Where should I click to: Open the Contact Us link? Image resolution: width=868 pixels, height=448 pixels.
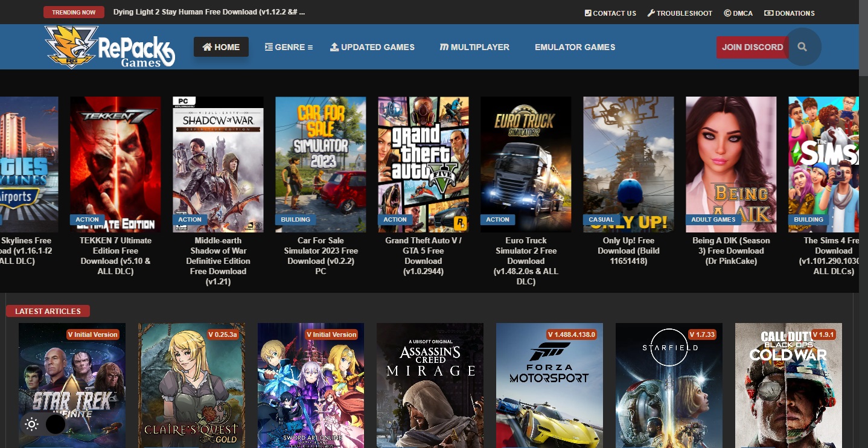(610, 13)
